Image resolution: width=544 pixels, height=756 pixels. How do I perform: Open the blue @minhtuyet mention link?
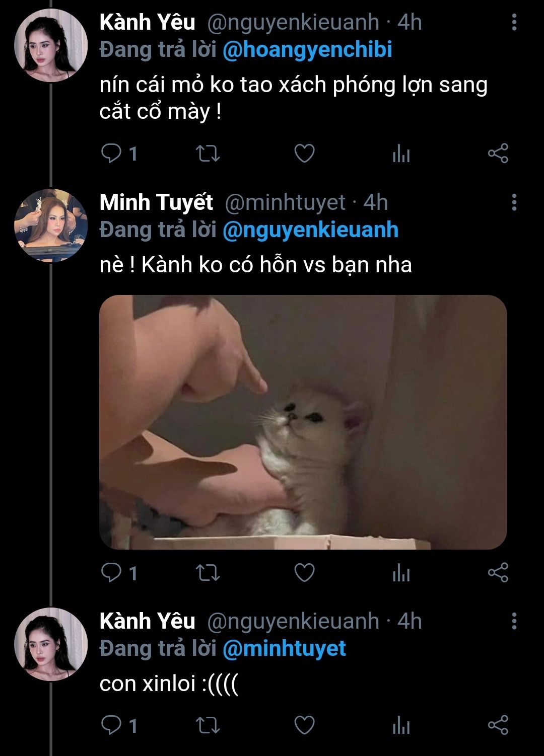tap(284, 648)
